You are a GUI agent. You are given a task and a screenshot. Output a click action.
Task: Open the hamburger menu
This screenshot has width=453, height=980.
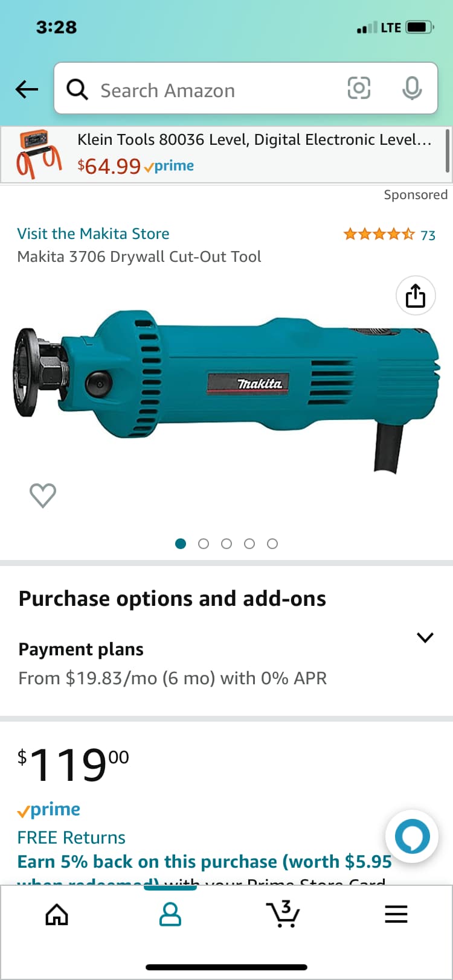pyautogui.click(x=396, y=914)
